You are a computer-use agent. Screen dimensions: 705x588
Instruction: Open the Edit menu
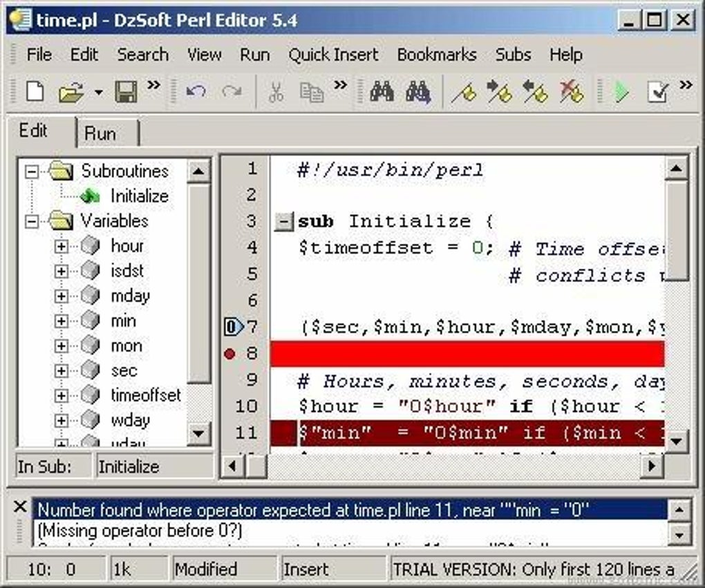(x=84, y=55)
